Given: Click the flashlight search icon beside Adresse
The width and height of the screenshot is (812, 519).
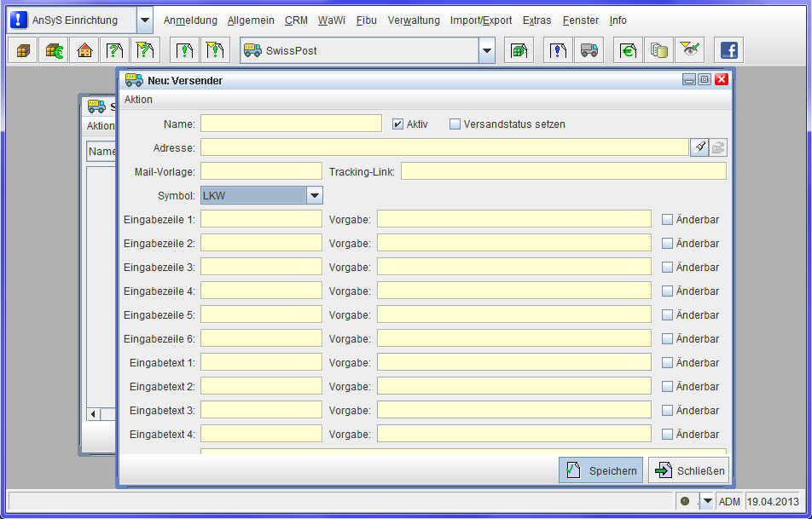Looking at the screenshot, I should click(x=699, y=147).
